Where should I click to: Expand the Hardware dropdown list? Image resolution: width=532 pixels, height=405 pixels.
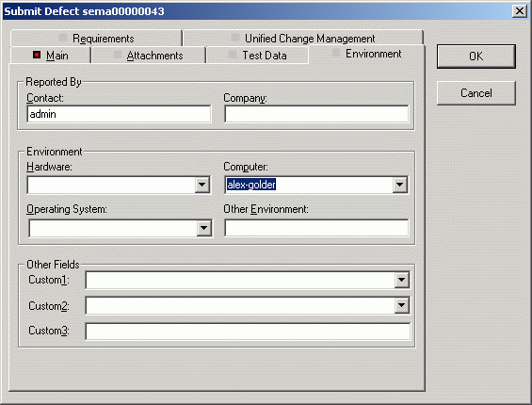tap(202, 185)
